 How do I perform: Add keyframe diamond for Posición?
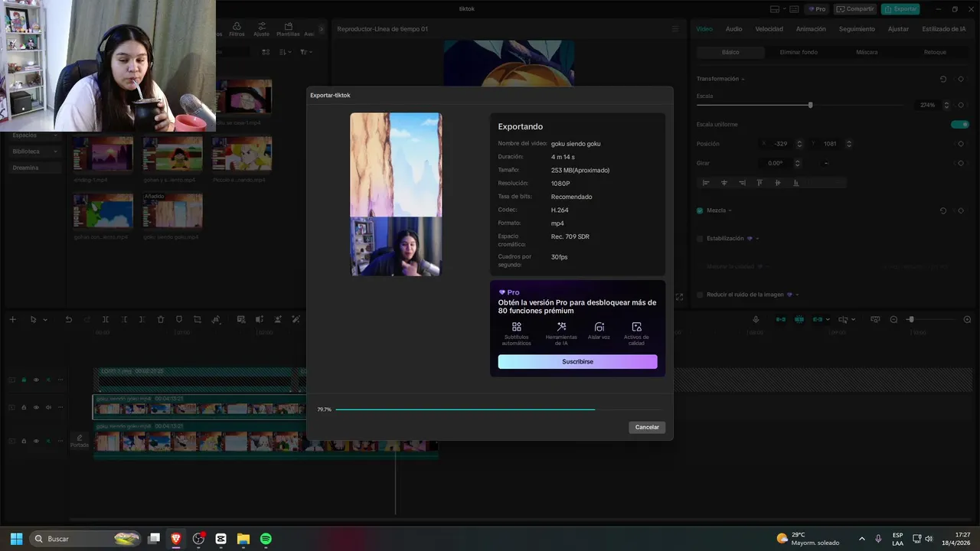tap(960, 144)
